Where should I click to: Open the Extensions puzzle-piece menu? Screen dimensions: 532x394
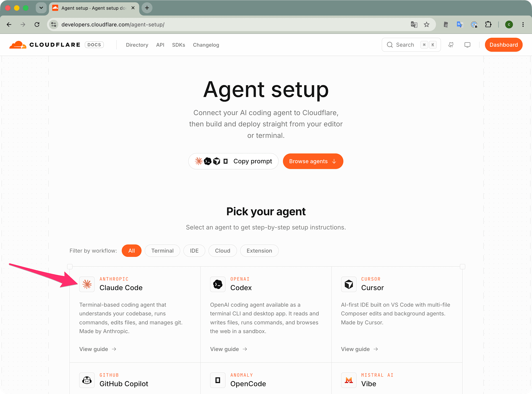pos(488,24)
